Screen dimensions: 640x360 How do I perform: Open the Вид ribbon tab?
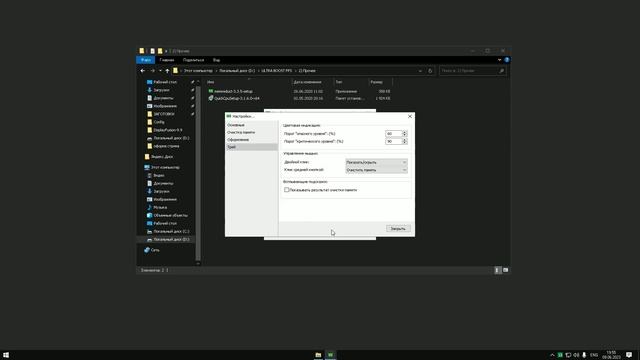216,60
